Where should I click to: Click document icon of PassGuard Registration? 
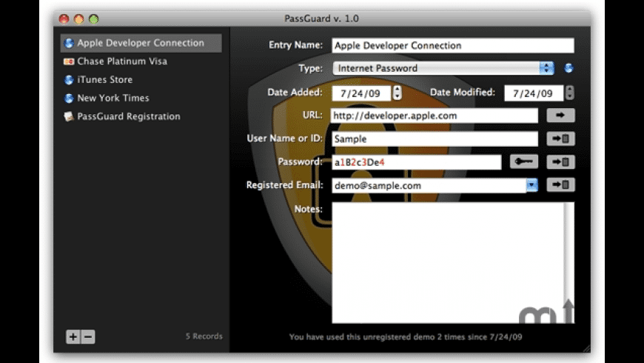point(69,117)
